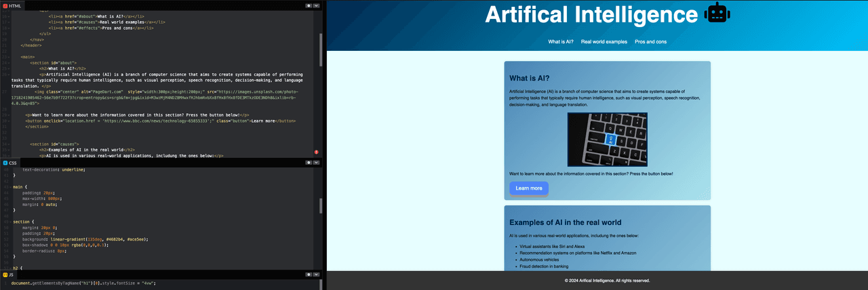
Task: Collapse the section rule at CSS line 49
Action: coord(9,221)
